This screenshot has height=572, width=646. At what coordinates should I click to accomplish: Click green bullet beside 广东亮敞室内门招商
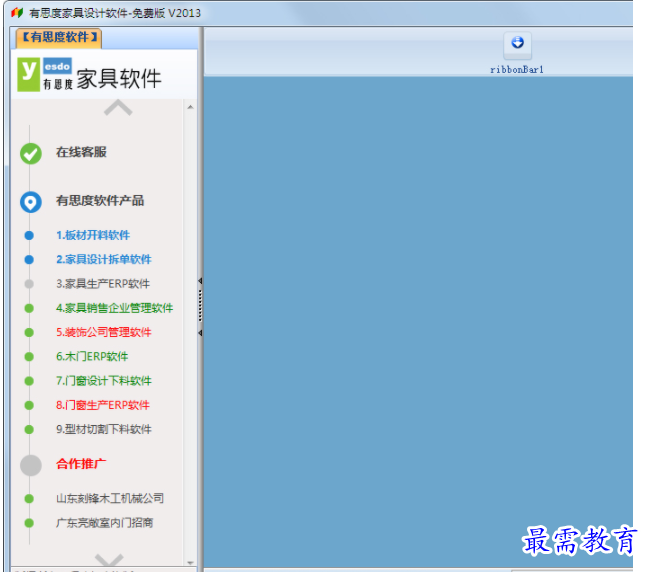pos(29,524)
